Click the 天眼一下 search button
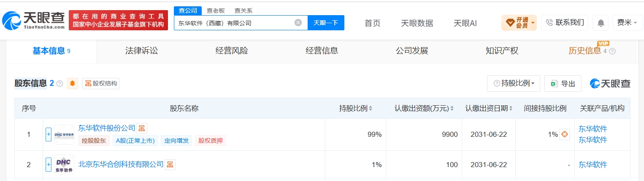 [326, 23]
